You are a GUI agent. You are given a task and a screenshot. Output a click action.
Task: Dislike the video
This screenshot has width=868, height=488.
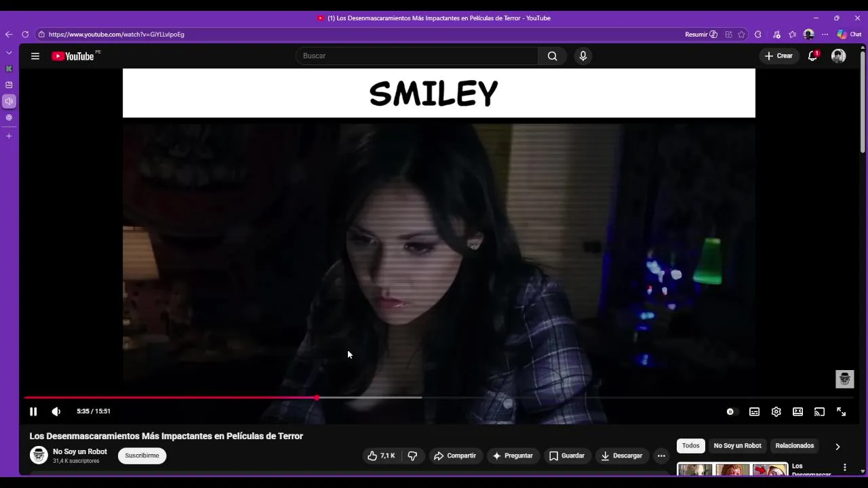(412, 455)
